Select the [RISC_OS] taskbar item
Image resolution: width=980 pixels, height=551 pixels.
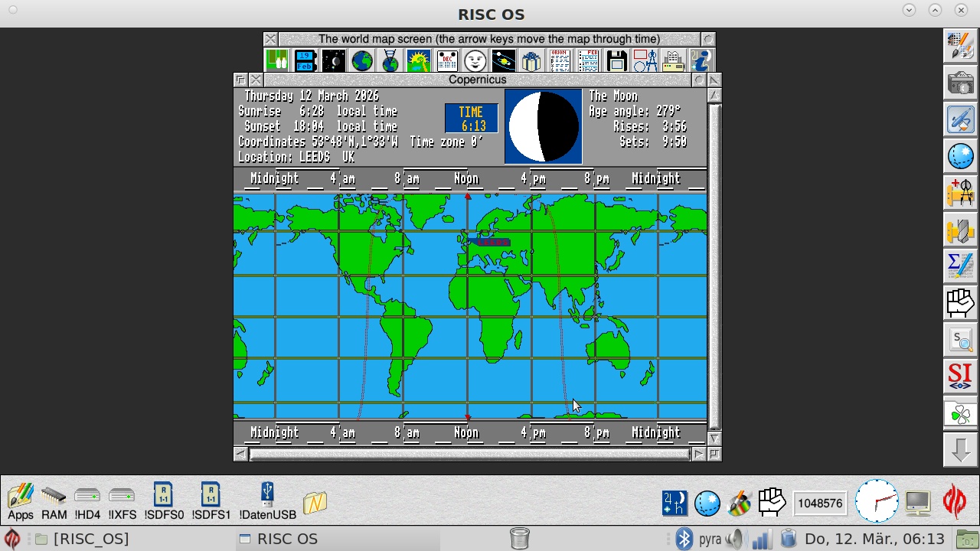(83, 539)
